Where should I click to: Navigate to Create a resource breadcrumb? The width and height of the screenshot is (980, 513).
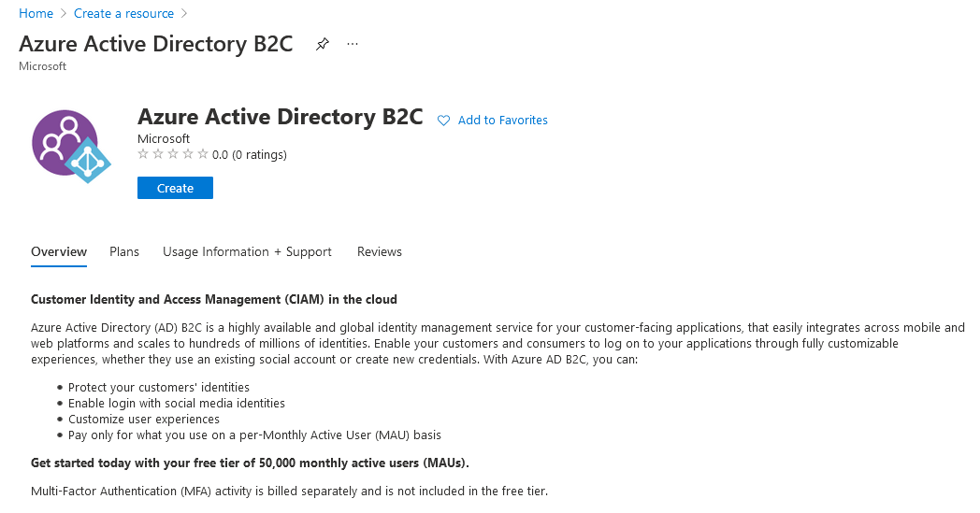(x=123, y=13)
